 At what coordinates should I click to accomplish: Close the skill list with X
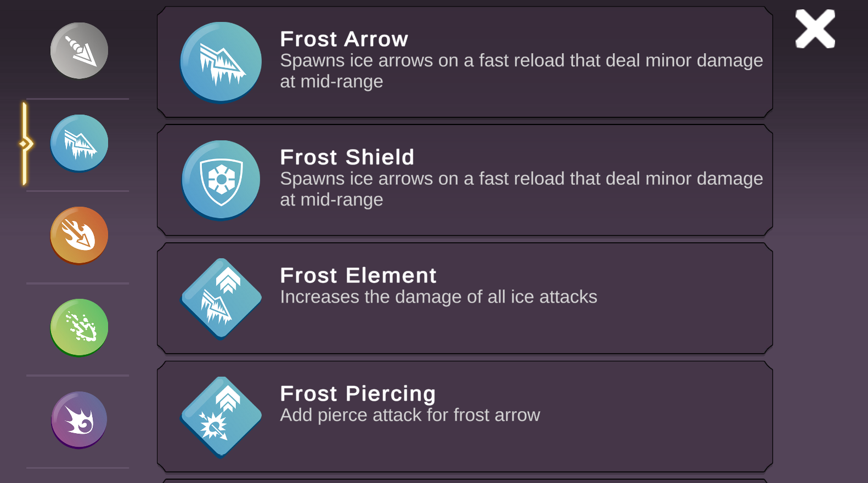click(x=815, y=29)
